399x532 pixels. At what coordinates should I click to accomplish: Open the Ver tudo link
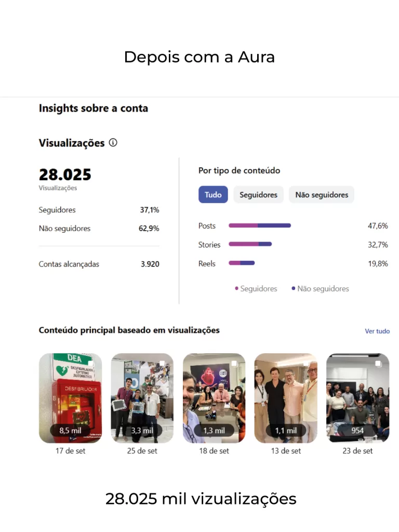pyautogui.click(x=377, y=331)
